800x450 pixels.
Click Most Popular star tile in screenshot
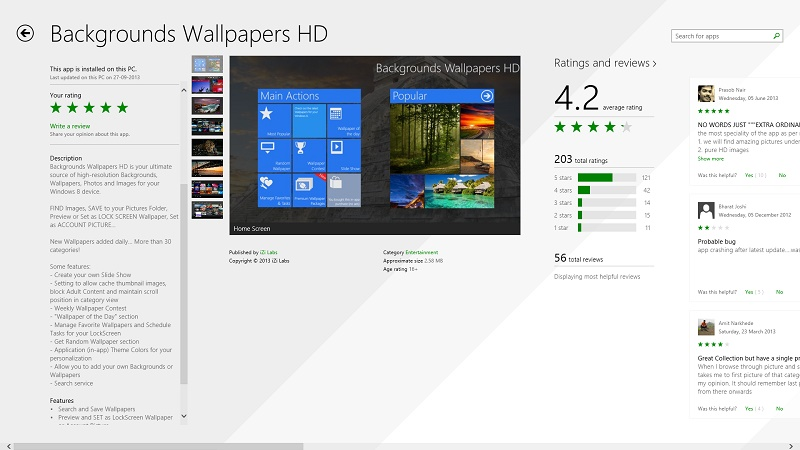pos(274,121)
